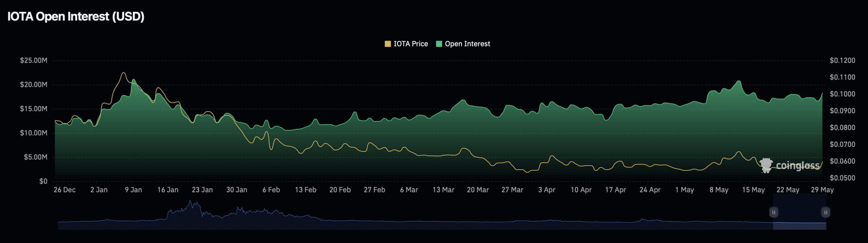The height and width of the screenshot is (243, 868).
Task: Click the 26 Dec date label
Action: point(64,190)
